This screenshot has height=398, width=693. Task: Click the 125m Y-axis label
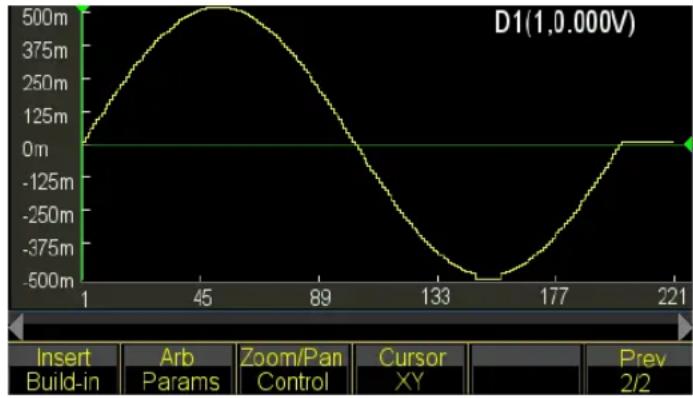pos(46,116)
